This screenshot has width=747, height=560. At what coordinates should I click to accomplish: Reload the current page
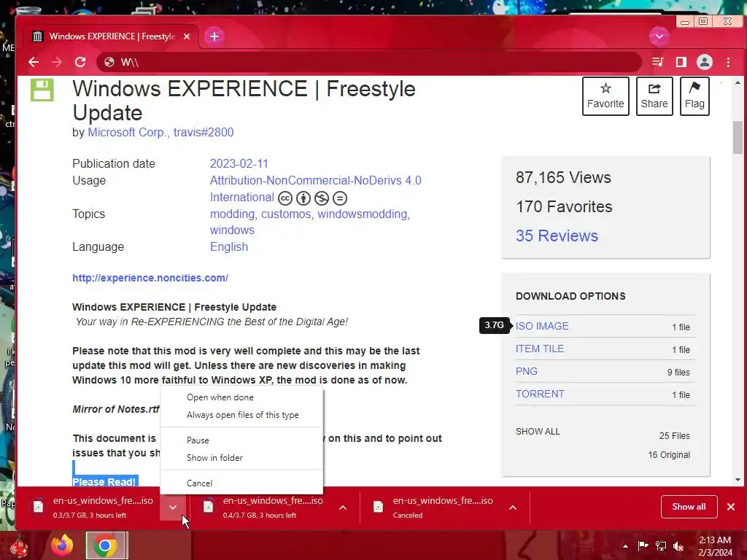[x=80, y=62]
